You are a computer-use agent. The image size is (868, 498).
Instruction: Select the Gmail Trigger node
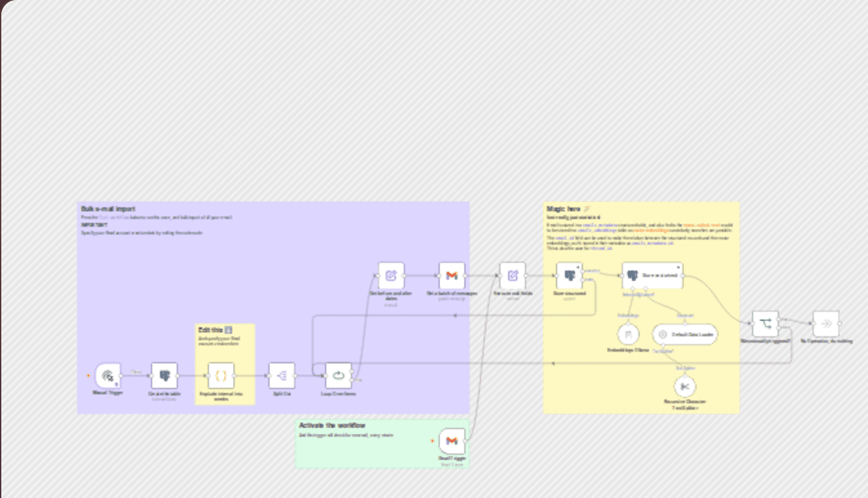click(452, 441)
